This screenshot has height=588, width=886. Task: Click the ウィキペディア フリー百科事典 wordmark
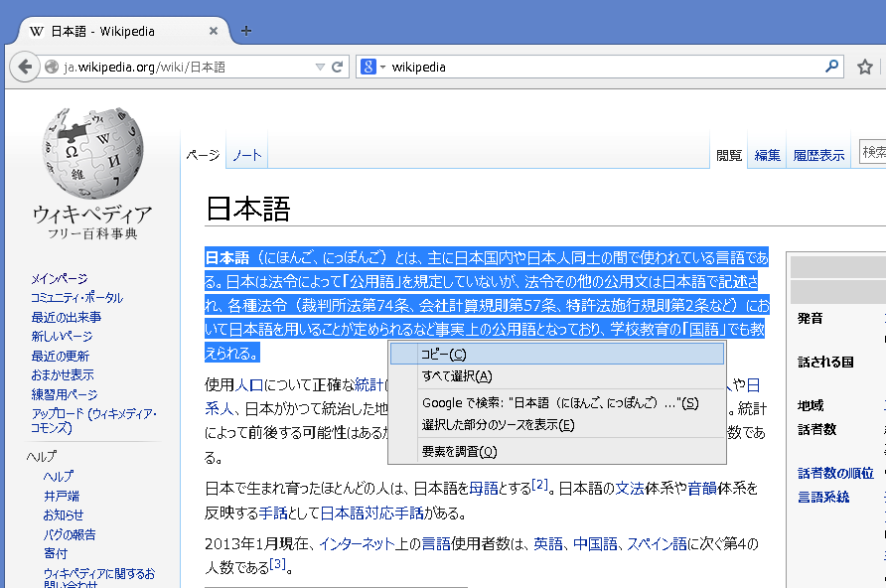coord(92,221)
